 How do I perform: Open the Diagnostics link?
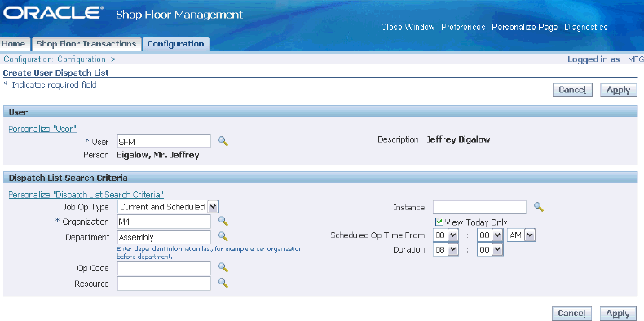586,27
